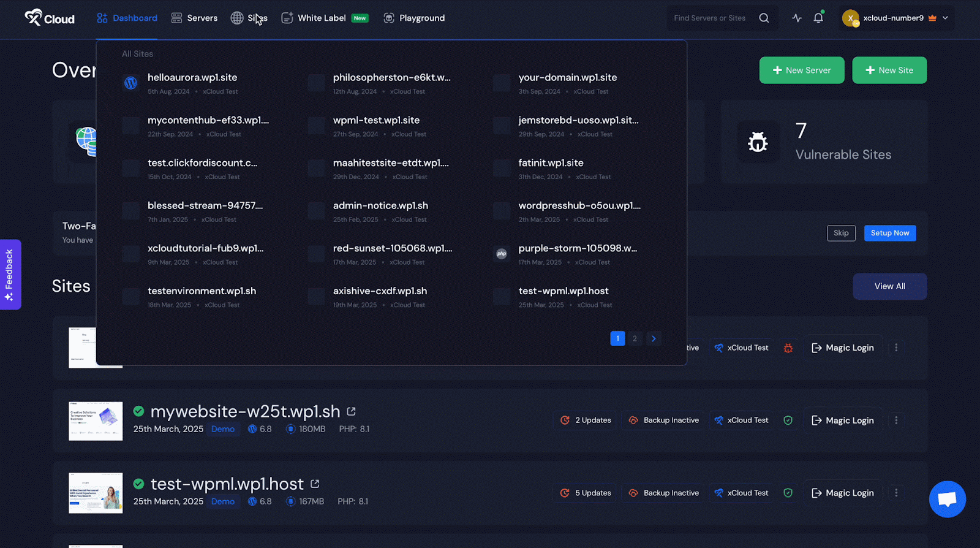Click the shield icon on mywebsite-w25t row
This screenshot has height=548, width=980.
788,421
